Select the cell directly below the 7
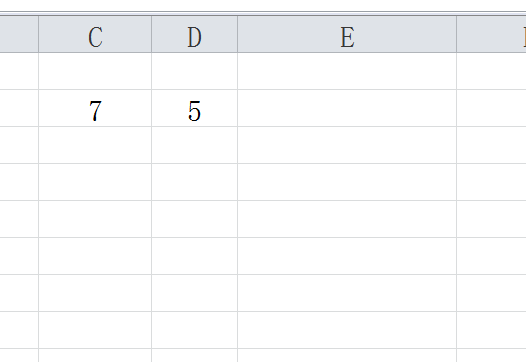The width and height of the screenshot is (526, 362). (x=95, y=145)
